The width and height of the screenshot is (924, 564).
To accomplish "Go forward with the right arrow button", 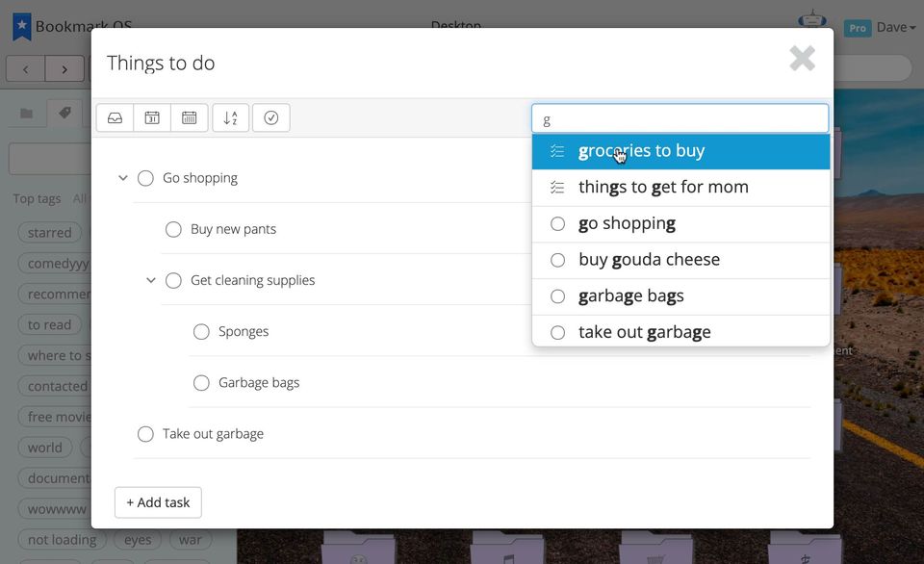I will [64, 69].
